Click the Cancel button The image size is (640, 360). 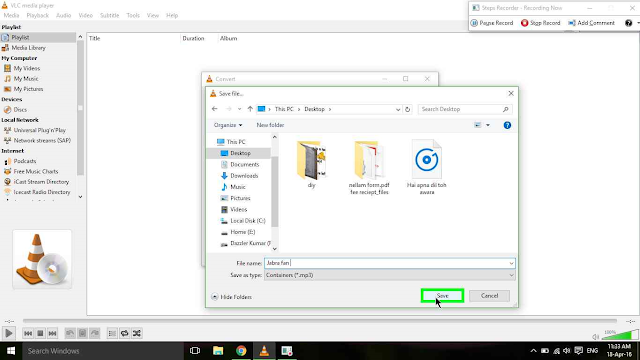[x=489, y=296]
